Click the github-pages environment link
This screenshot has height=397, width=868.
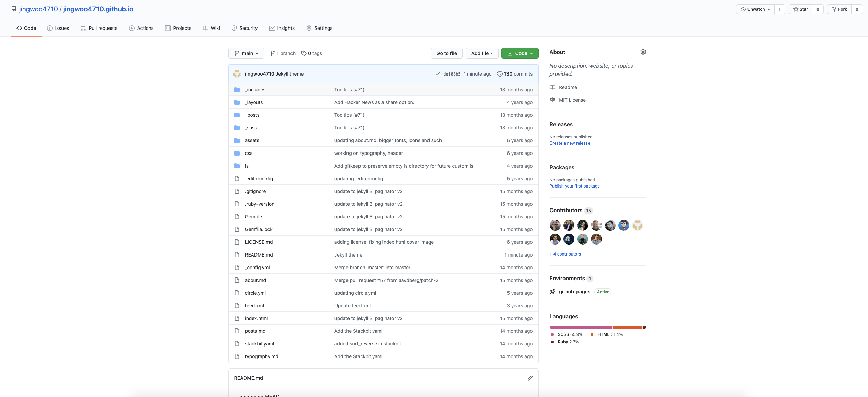click(x=574, y=292)
